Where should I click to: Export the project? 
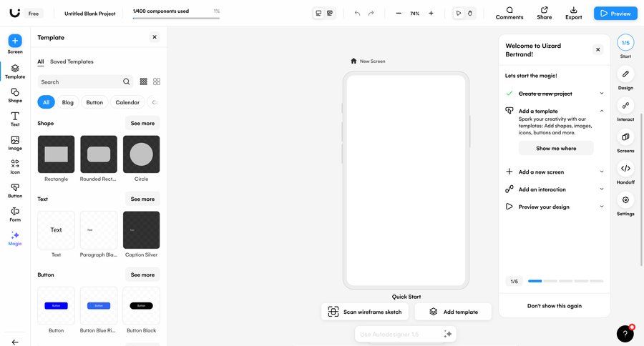tap(573, 13)
